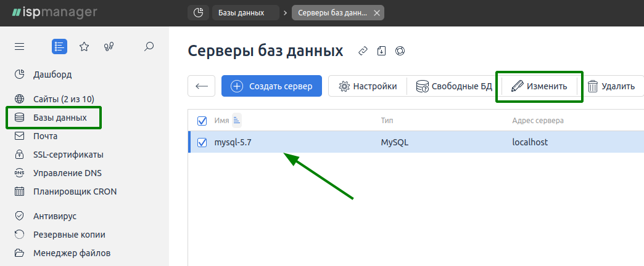Select the mysql-5.7 server name
The width and height of the screenshot is (644, 266).
point(233,143)
